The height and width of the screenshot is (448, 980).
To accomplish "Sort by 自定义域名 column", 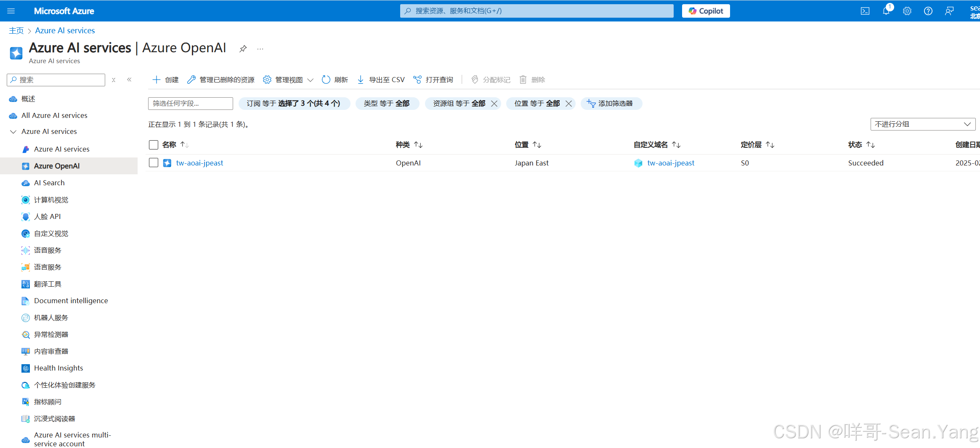I will click(657, 145).
